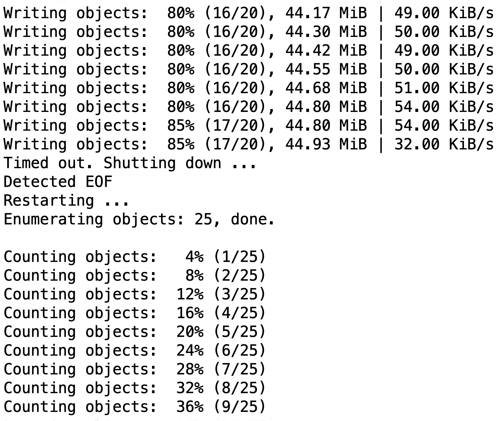Viewport: 504px width, 421px height.
Task: Click the 44.30 MiB progress line
Action: [249, 32]
